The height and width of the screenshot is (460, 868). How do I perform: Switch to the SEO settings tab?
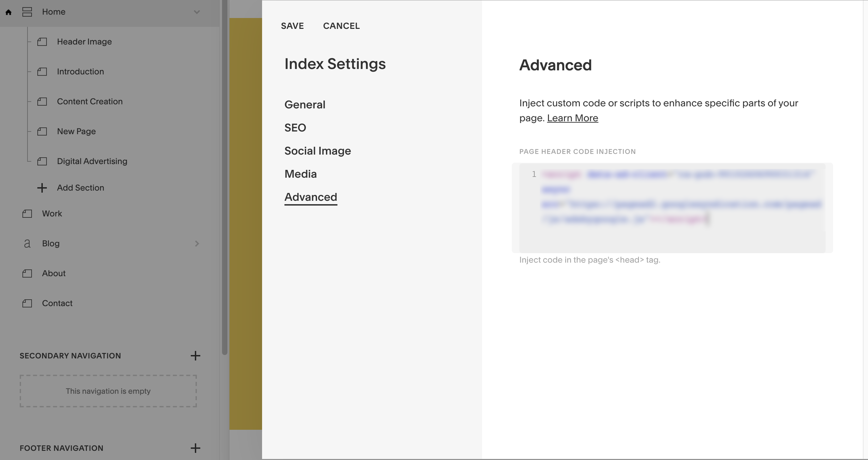click(295, 128)
